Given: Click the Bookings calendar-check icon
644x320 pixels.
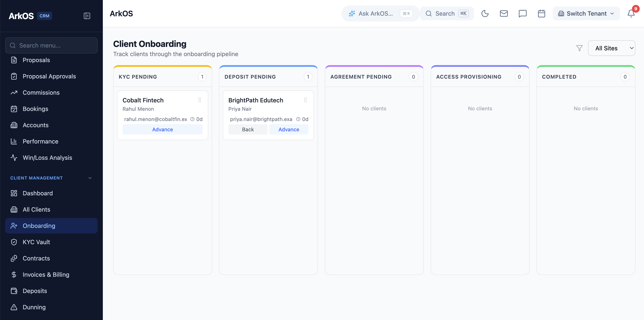Looking at the screenshot, I should tap(14, 109).
